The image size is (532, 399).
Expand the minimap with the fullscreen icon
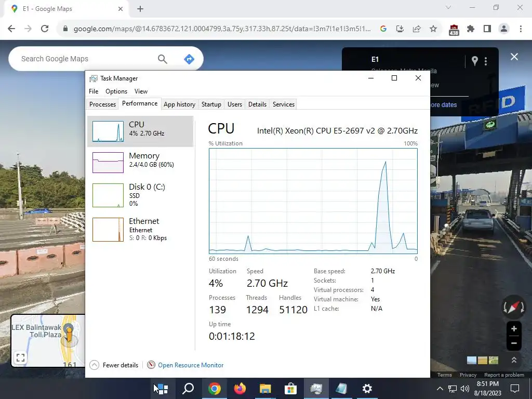(20, 357)
